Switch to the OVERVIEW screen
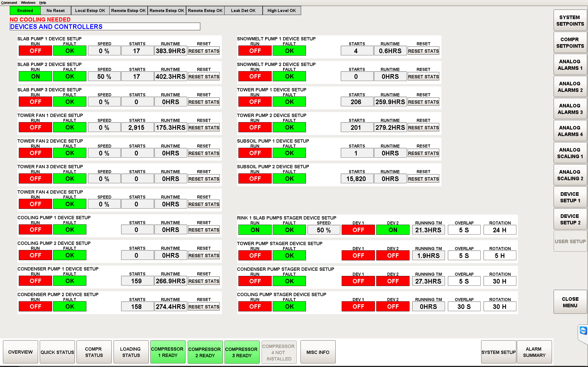588x367 pixels. [20, 352]
